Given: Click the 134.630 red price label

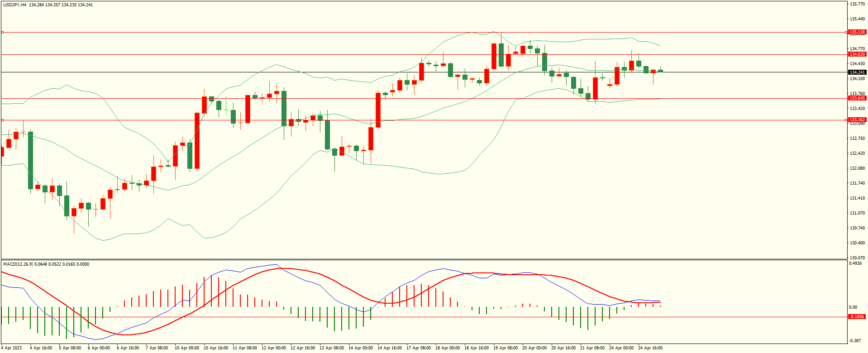Looking at the screenshot, I should [857, 54].
